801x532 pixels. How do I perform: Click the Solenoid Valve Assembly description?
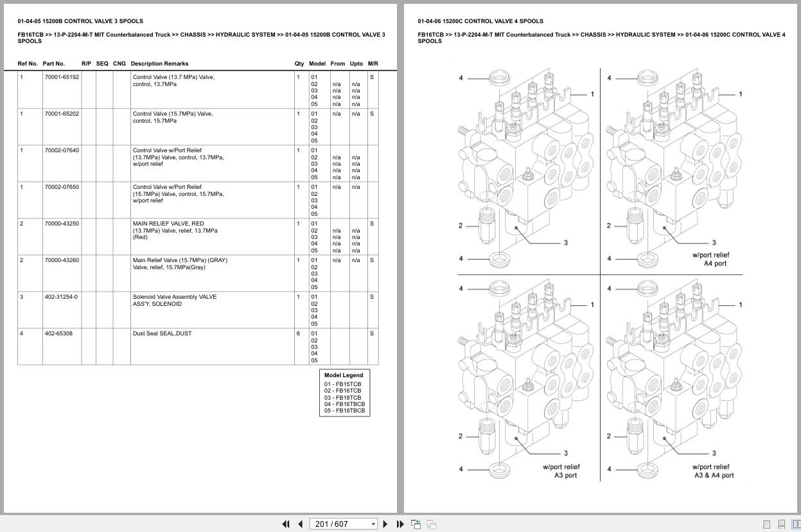tap(175, 300)
